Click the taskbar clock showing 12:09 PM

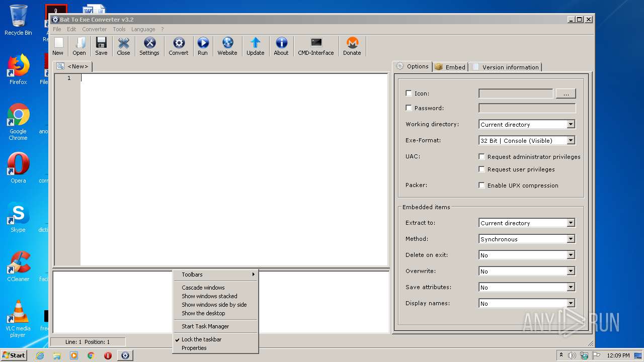pyautogui.click(x=618, y=355)
